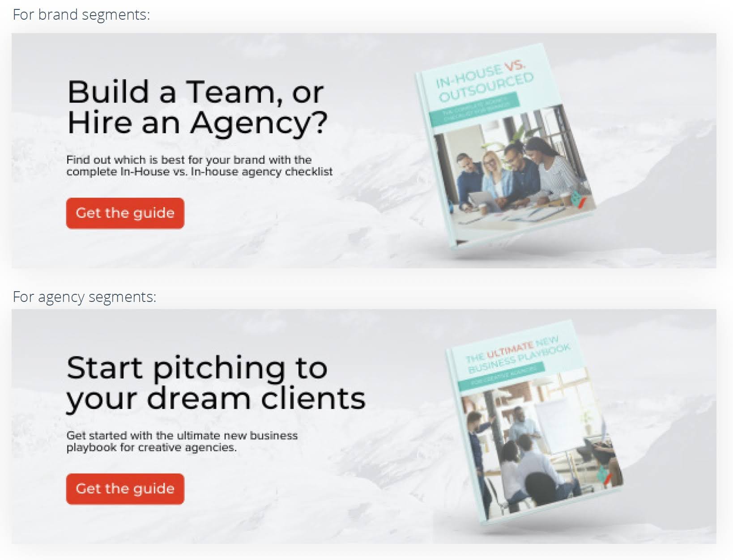Click the 'Get started with the ultimate' description text

click(x=182, y=441)
